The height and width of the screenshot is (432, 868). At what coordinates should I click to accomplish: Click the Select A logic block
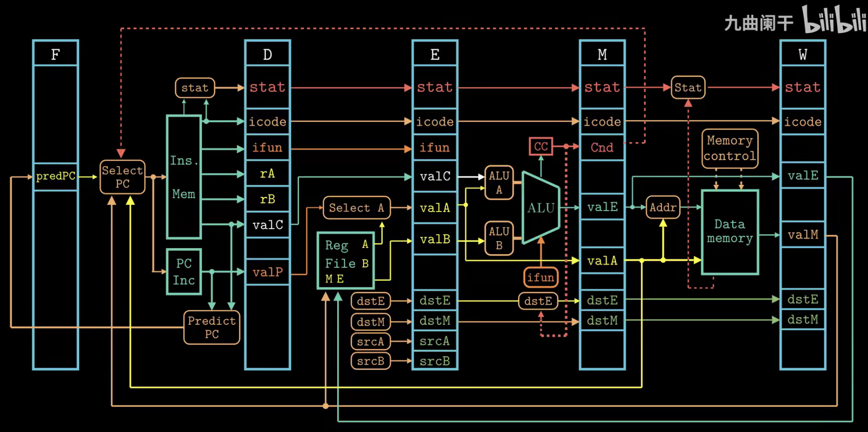click(356, 208)
